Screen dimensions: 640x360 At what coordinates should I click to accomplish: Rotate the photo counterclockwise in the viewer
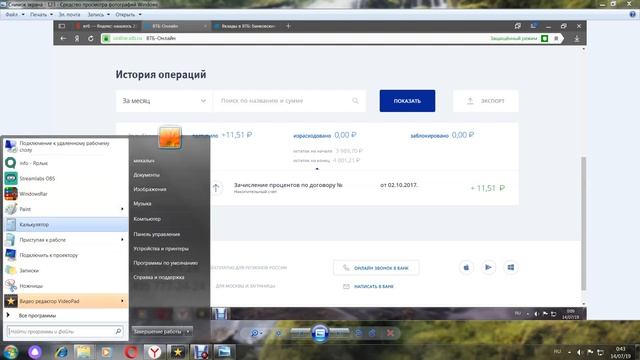pos(358,333)
